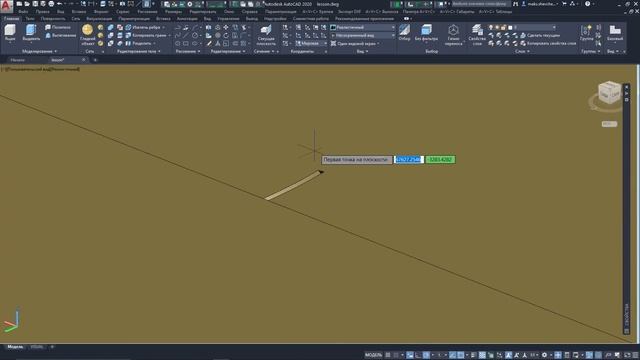Click Make current (Сделать текущим) layer button
The height and width of the screenshot is (360, 640).
point(539,36)
